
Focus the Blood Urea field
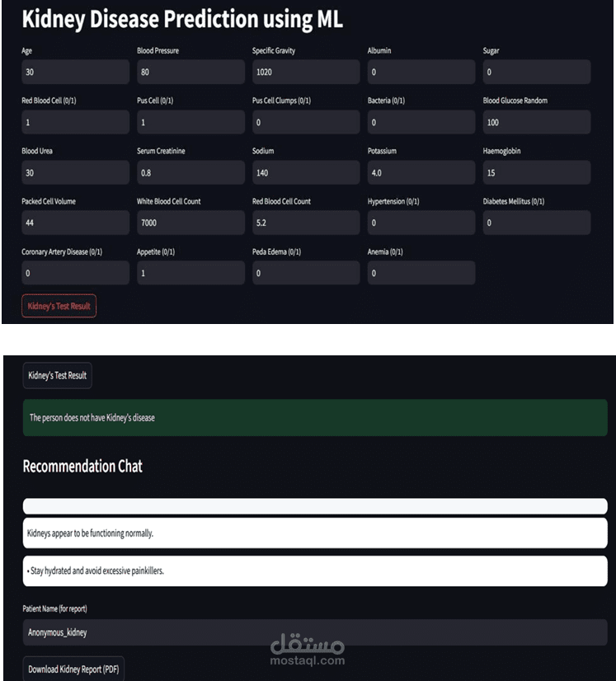coord(75,172)
